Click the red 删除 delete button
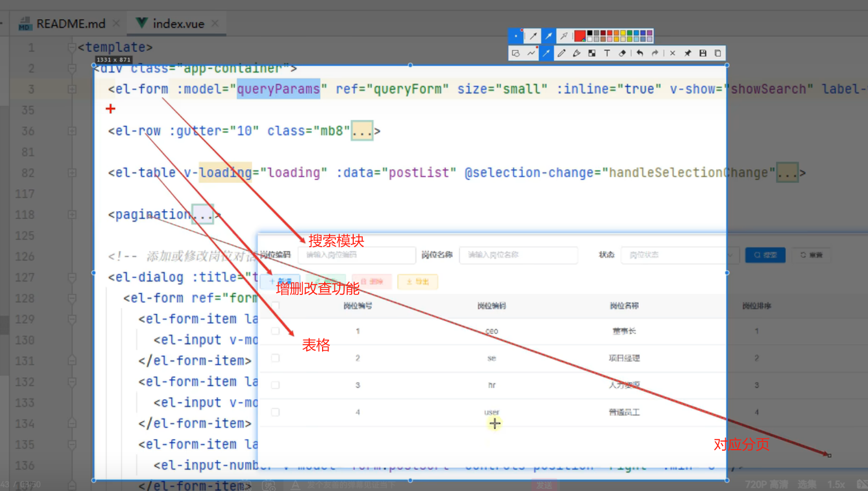This screenshot has width=868, height=491. (x=371, y=281)
